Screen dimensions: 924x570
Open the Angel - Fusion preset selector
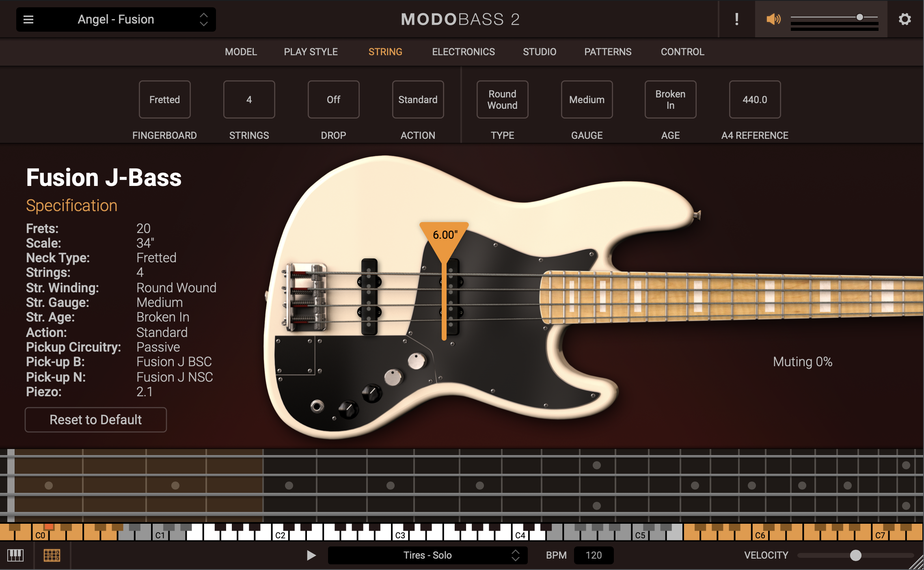click(x=116, y=19)
